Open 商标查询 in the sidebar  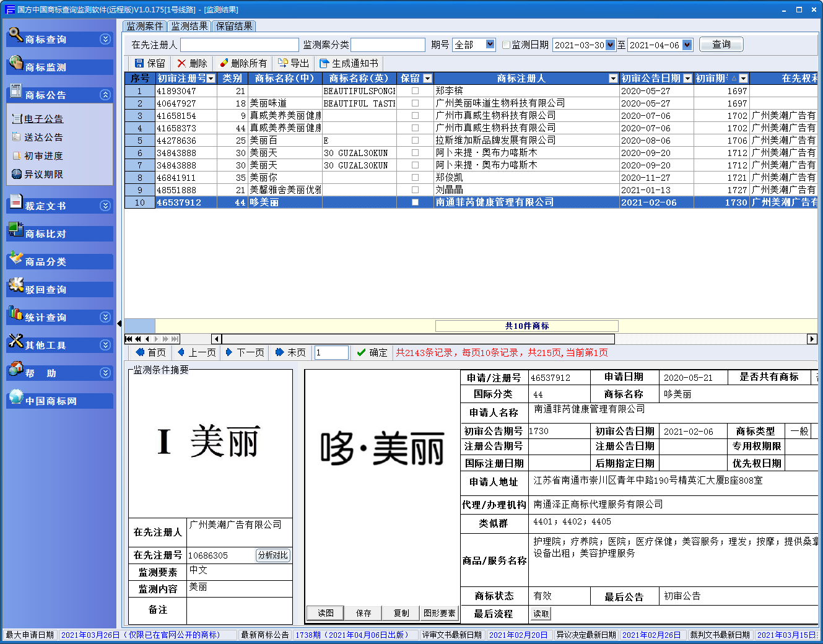[x=46, y=39]
